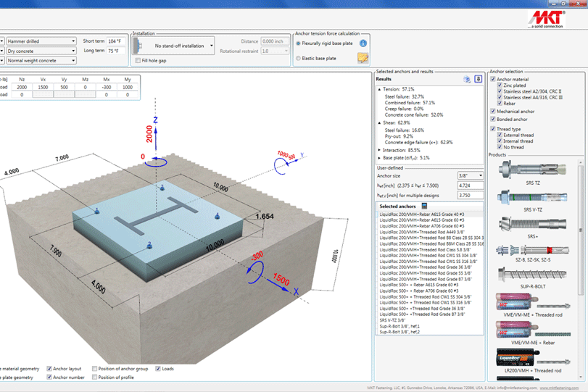588x392 pixels.
Task: Open the Rotational restraint dropdown
Action: pyautogui.click(x=275, y=51)
